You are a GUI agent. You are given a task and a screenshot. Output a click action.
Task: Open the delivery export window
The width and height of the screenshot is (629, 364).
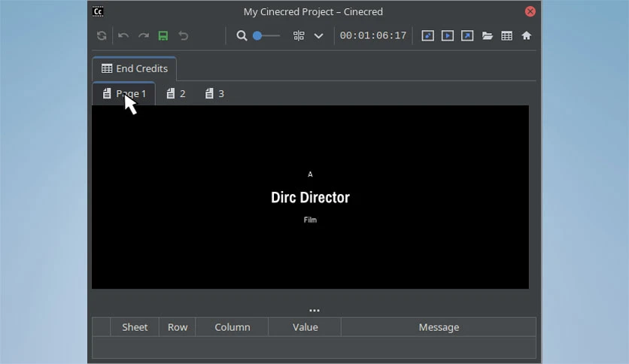pos(467,35)
